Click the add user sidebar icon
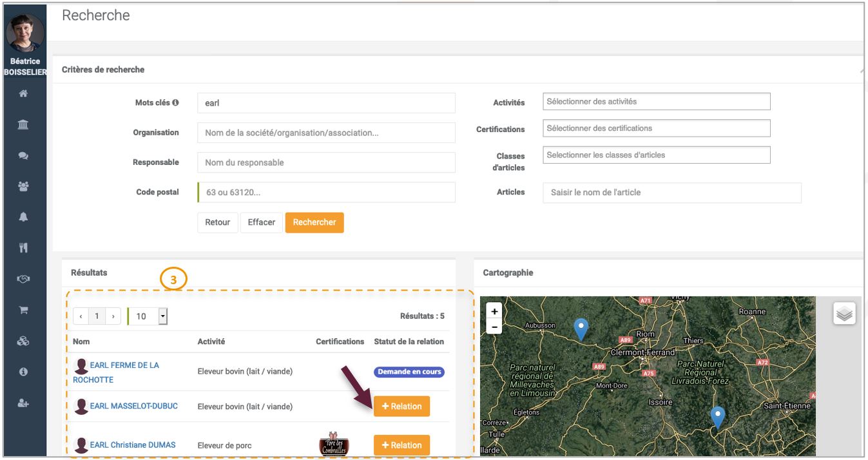The width and height of the screenshot is (868, 460). point(23,403)
